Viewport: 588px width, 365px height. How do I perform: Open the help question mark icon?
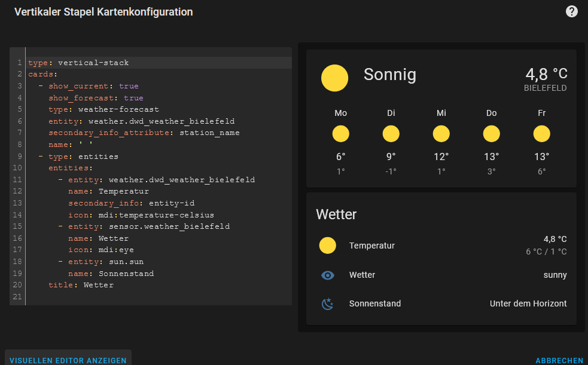tap(572, 11)
